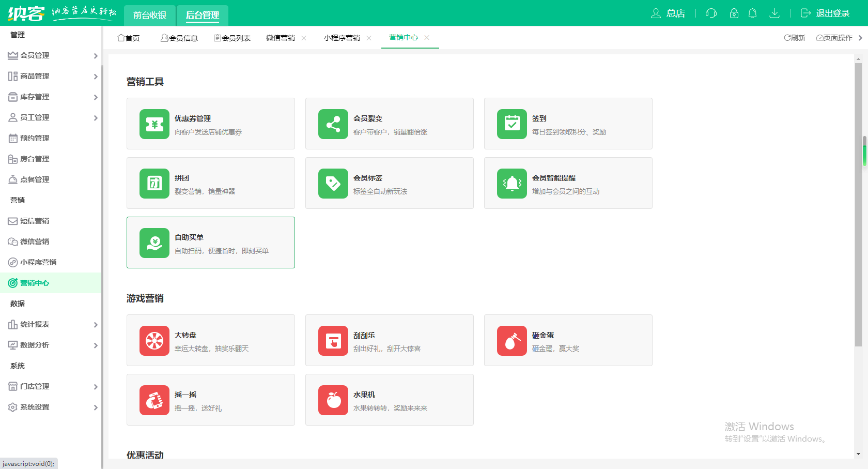Click the 刷新 refresh link

click(x=794, y=37)
